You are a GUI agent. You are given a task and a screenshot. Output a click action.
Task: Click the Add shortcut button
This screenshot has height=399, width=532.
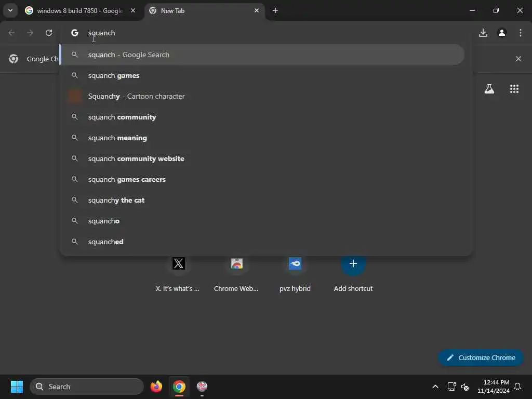click(353, 274)
